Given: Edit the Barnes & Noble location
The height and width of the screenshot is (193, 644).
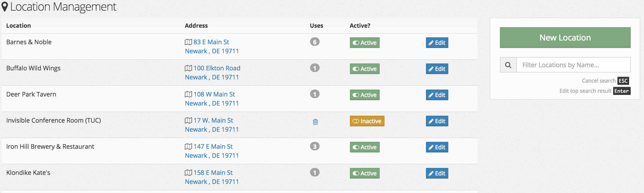Looking at the screenshot, I should click(x=437, y=43).
